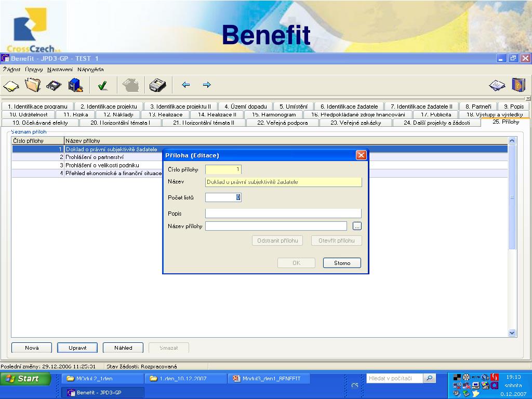Image resolution: width=532 pixels, height=399 pixels.
Task: Open the 6. Identifikace žadatele tab
Action: coord(349,107)
